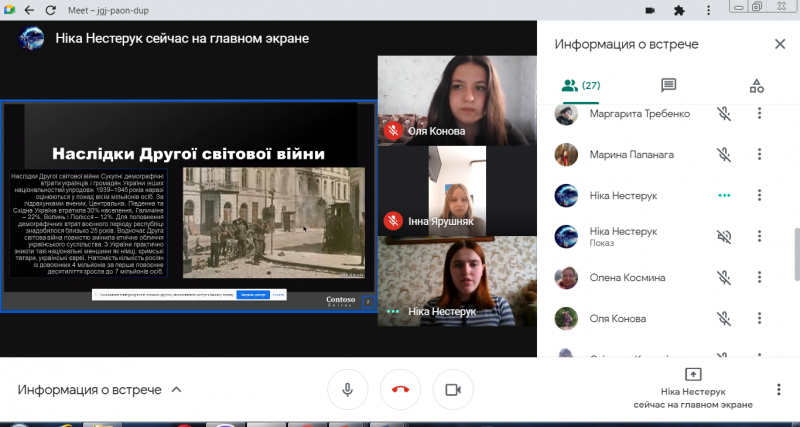
Task: Open the activities shapes tab
Action: coord(757,86)
